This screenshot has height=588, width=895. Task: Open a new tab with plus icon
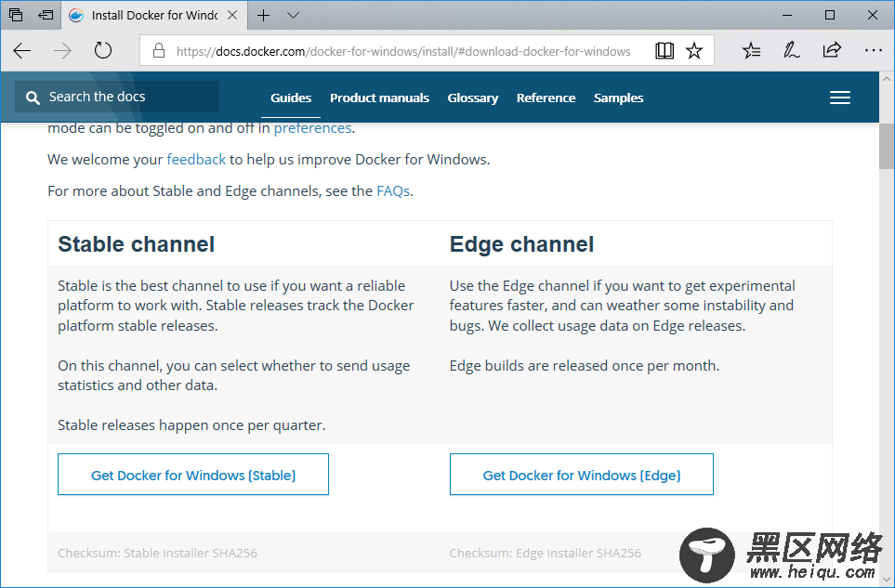point(263,16)
